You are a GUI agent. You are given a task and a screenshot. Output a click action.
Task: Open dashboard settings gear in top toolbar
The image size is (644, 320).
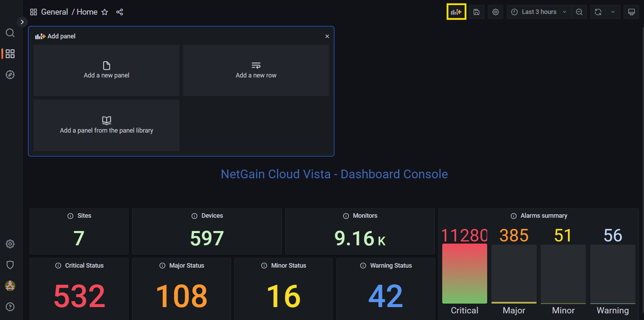[x=496, y=12]
